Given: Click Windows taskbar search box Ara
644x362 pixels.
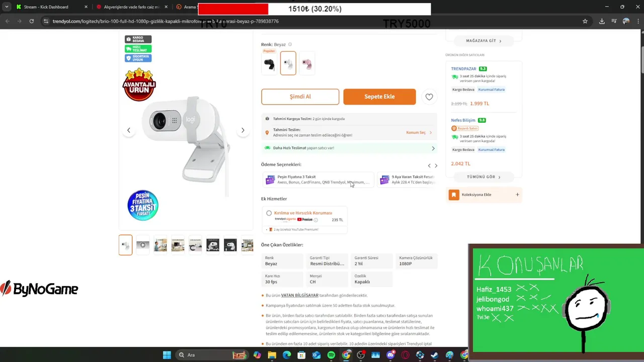Looking at the screenshot, I should pyautogui.click(x=213, y=355).
